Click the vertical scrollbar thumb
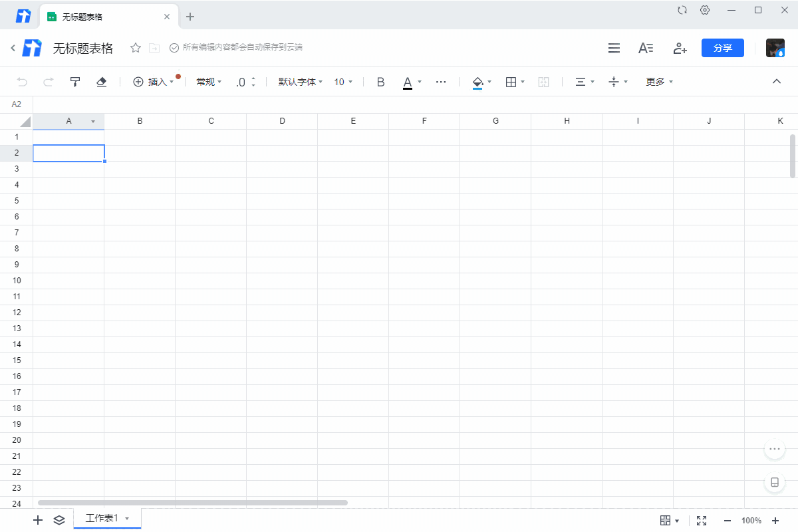Screen dimensions: 798x532 click(x=793, y=156)
